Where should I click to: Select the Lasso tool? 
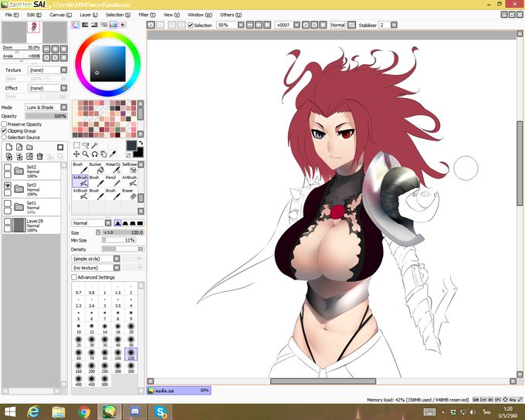86,145
